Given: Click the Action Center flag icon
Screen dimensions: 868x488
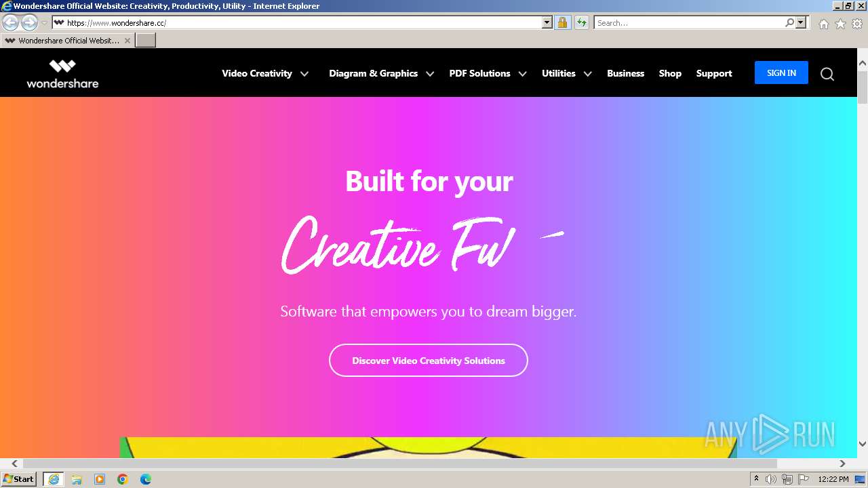Looking at the screenshot, I should (x=804, y=479).
